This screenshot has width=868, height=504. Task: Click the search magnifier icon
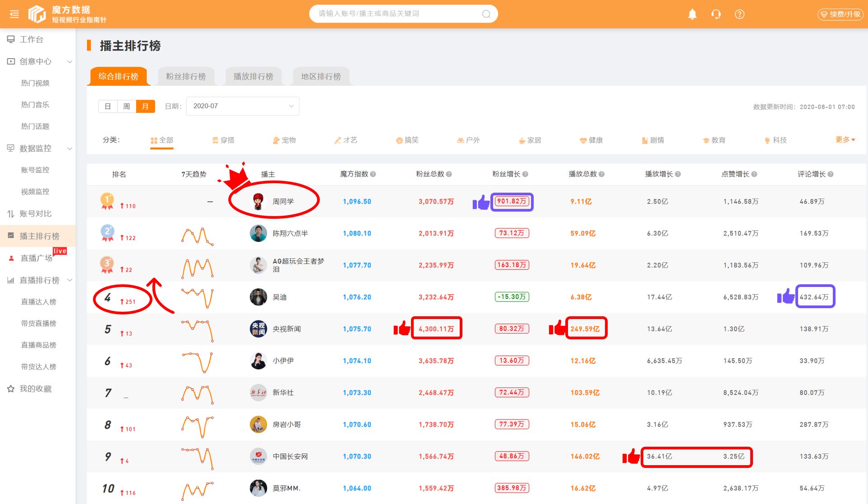[486, 14]
